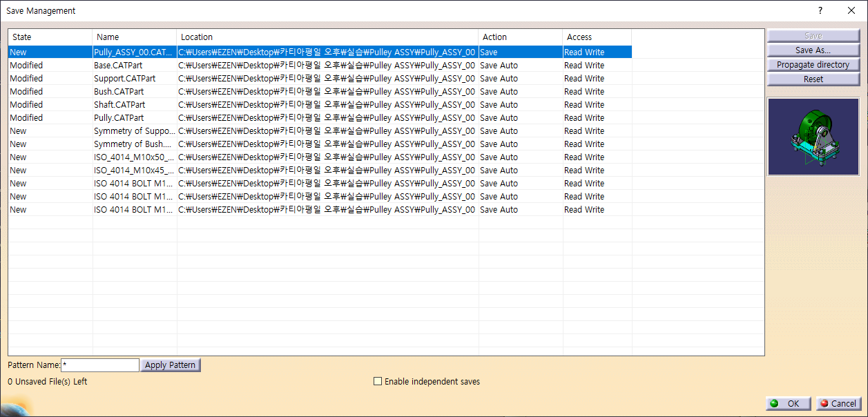Sort by the State column header
The height and width of the screenshot is (417, 868).
coord(50,37)
